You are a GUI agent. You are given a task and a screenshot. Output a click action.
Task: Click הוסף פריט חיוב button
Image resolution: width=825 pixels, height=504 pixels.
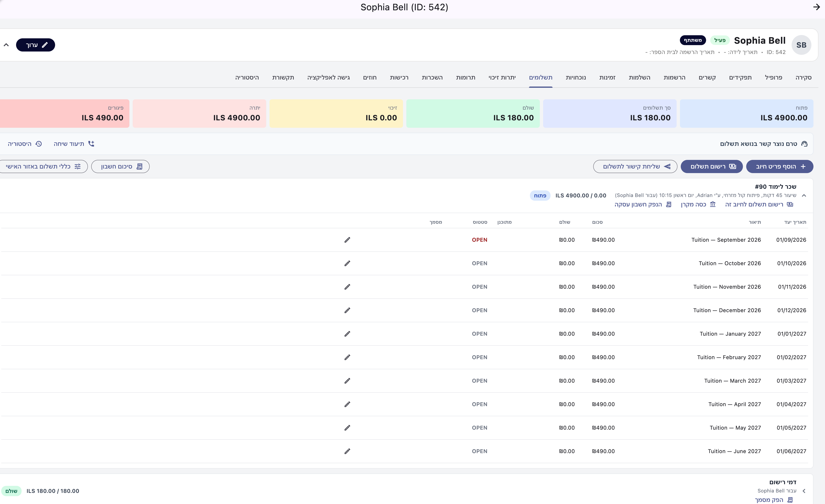pos(779,166)
